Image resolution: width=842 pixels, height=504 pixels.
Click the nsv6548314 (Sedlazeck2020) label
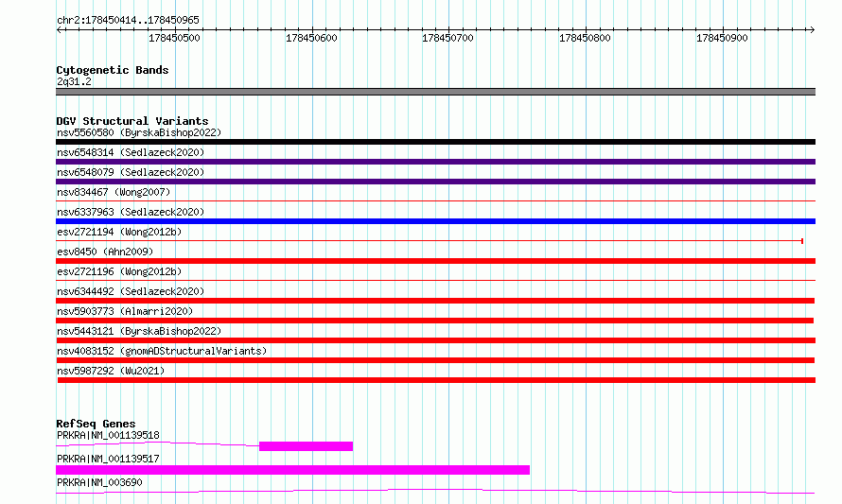click(131, 152)
